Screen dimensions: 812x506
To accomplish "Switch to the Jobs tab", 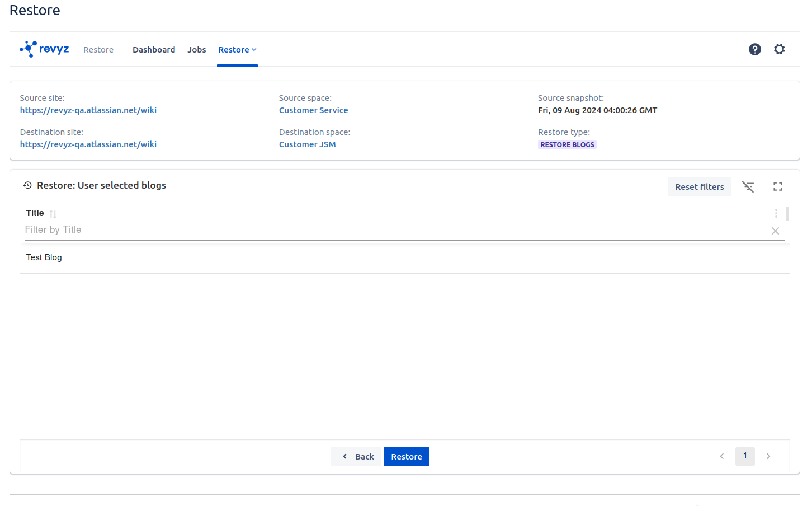I will pos(196,50).
